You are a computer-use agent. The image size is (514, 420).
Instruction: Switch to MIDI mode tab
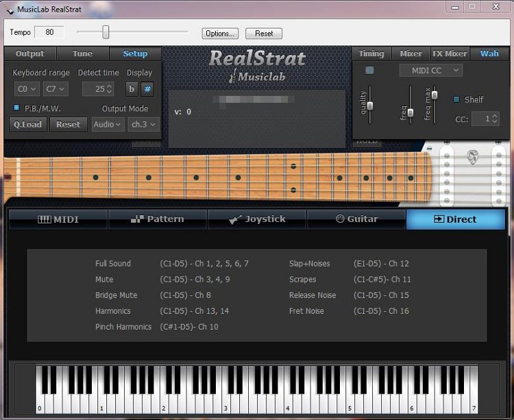tap(58, 219)
